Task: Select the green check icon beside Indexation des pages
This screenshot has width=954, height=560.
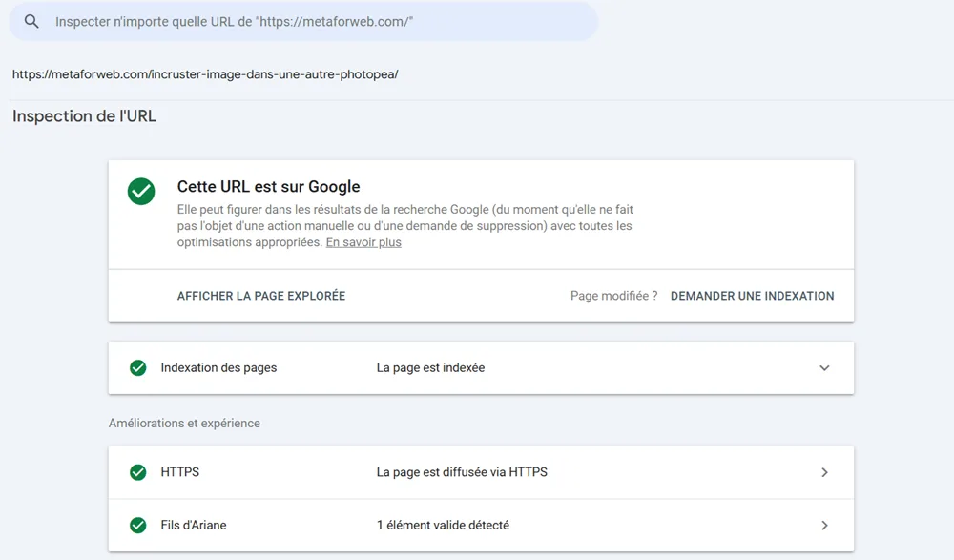Action: point(136,367)
